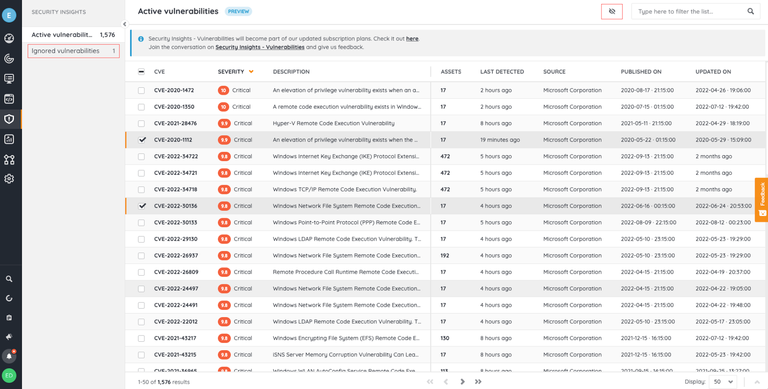Uncheck the CVE-2020-1112 row checkbox
Viewport: 768px width, 389px height.
point(142,140)
